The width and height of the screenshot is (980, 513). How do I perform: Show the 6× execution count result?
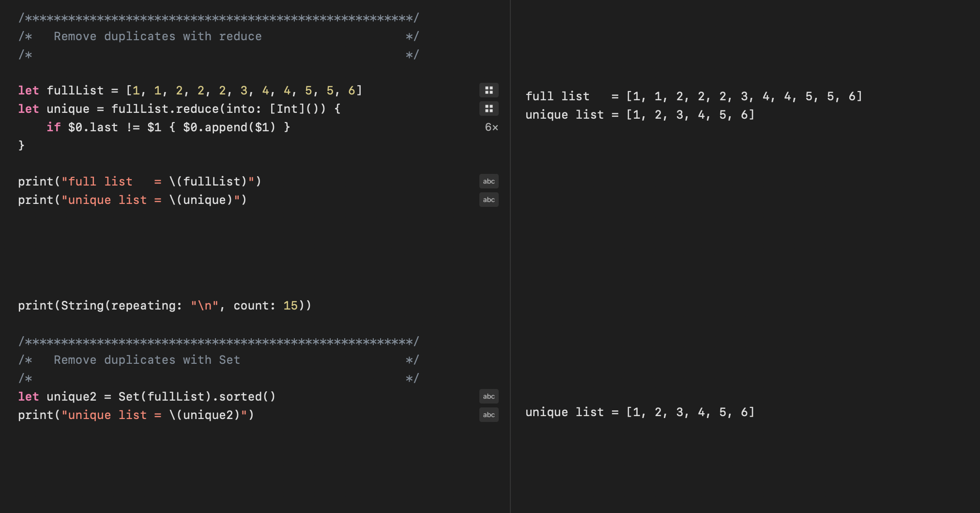(x=491, y=127)
